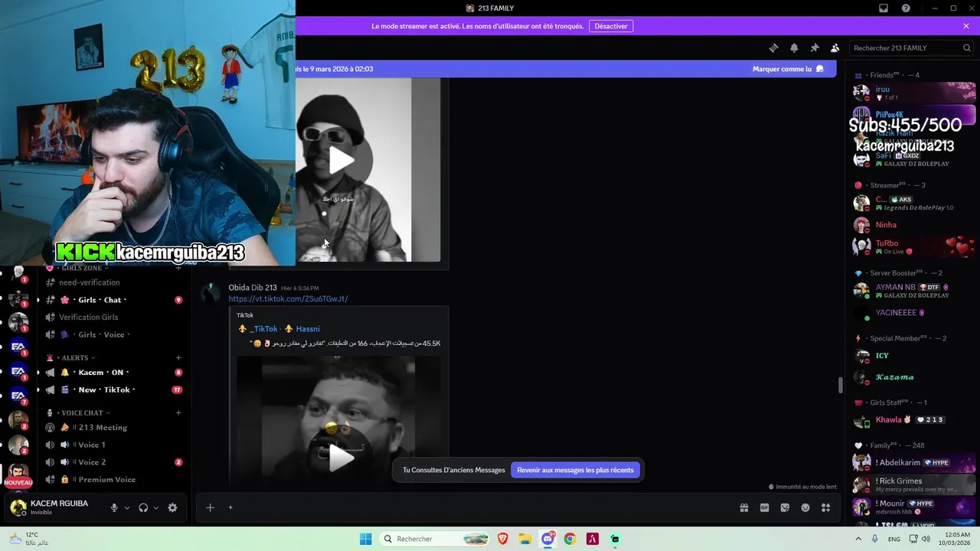
Task: Click the plus attach button in message bar
Action: pos(210,507)
